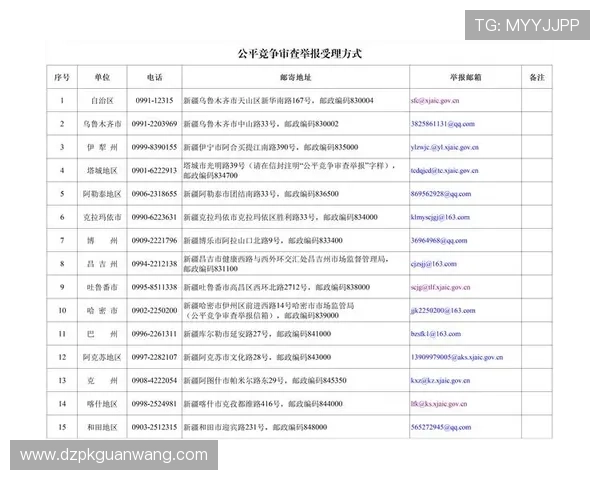Click the klmyscjgj@163.com link
Screen dimensions: 600x480
(440, 217)
